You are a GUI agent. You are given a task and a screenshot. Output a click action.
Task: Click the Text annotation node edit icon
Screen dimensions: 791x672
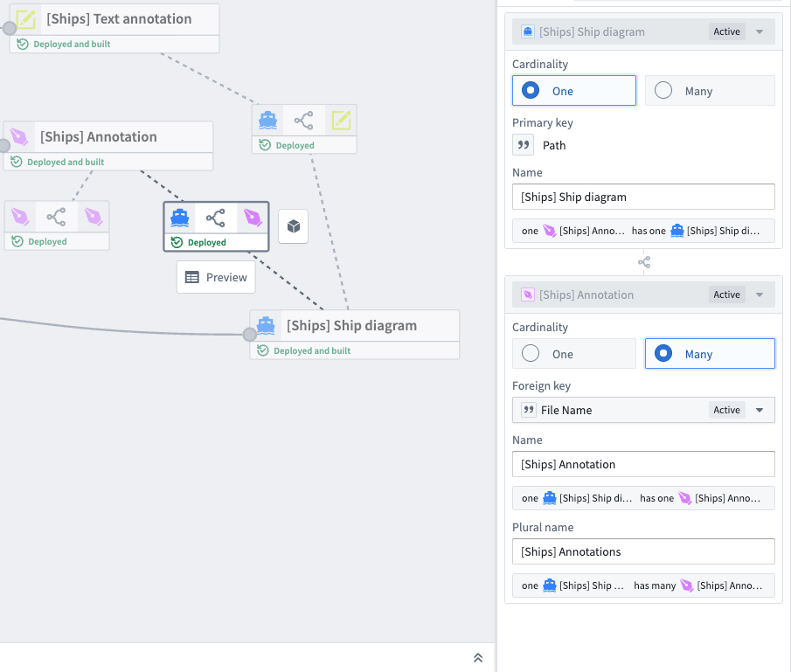(25, 19)
